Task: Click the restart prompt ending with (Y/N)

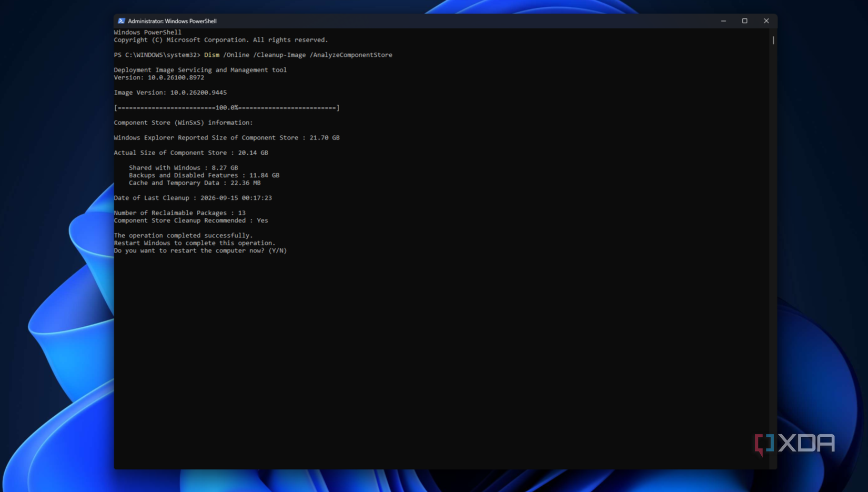Action: [200, 251]
